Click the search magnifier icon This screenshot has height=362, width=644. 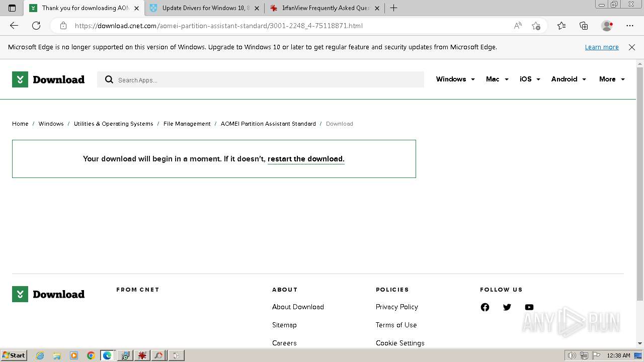pyautogui.click(x=109, y=79)
